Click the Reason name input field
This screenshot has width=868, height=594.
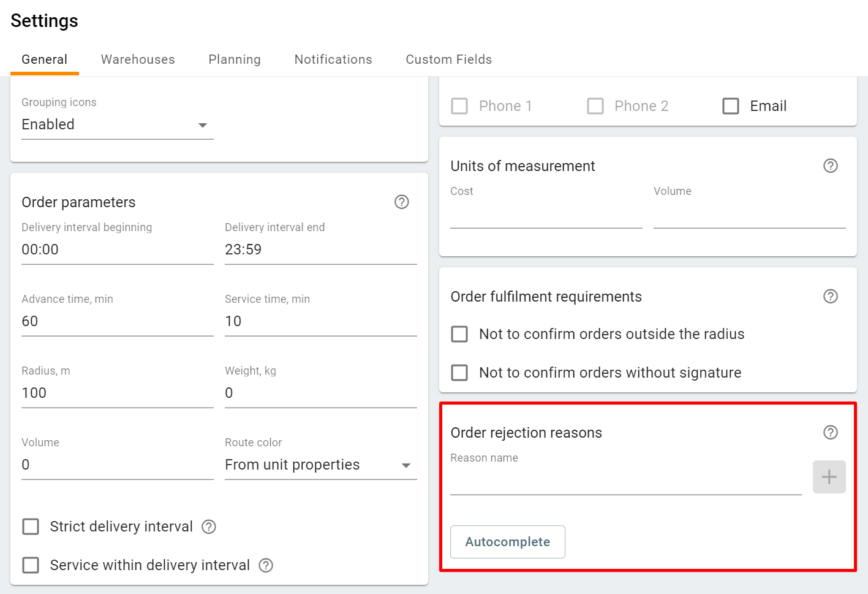click(x=625, y=481)
